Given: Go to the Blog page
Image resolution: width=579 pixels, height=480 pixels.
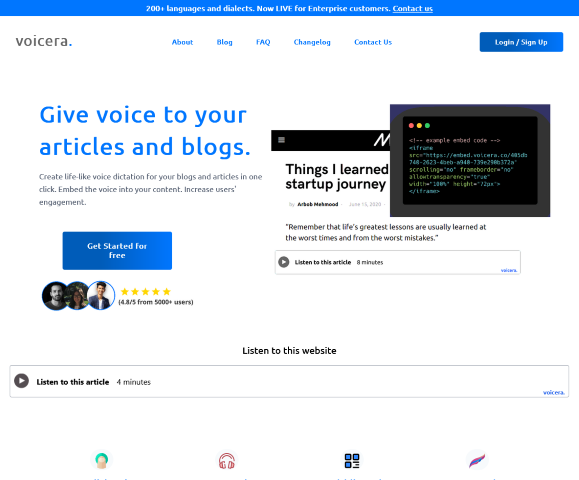Looking at the screenshot, I should 225,42.
